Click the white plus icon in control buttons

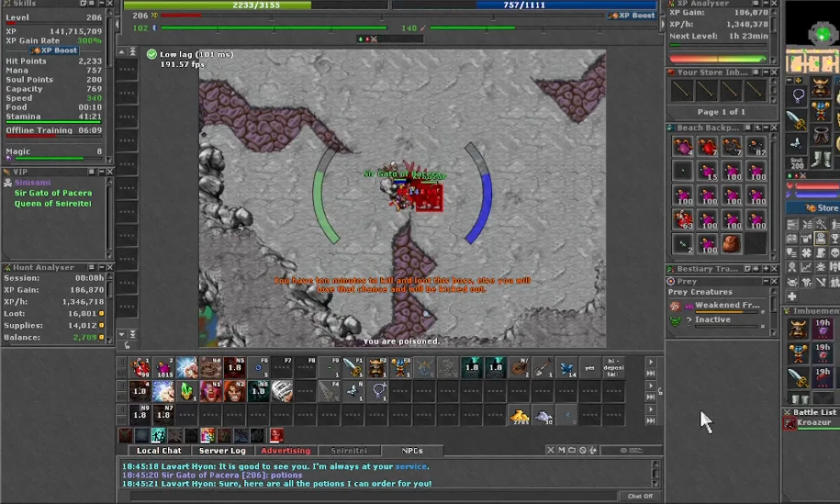pyautogui.click(x=792, y=295)
